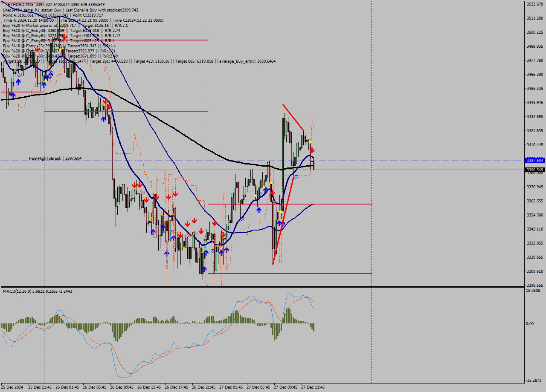This screenshot has height=392, width=546.
Task: Click the FSB-HighToBreak 3397.604 label
Action: point(55,158)
